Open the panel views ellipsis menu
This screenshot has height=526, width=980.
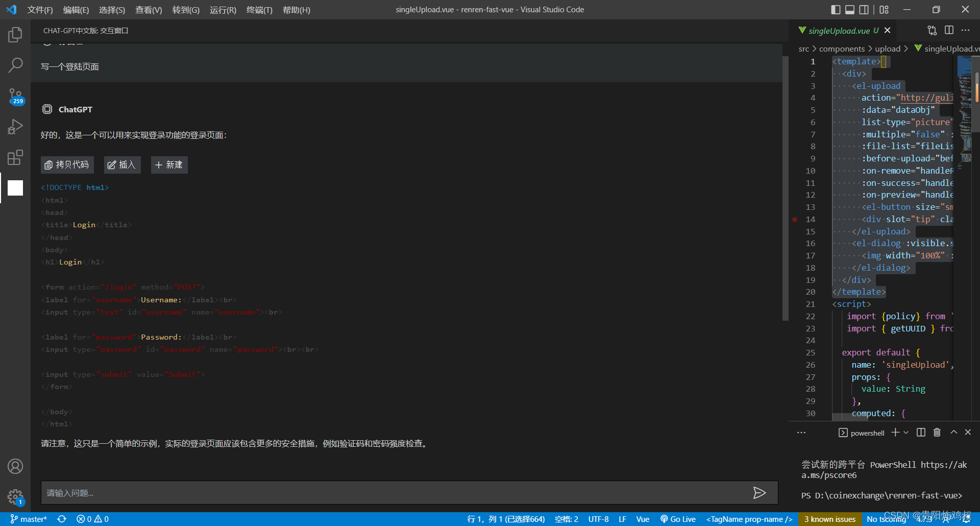click(801, 433)
